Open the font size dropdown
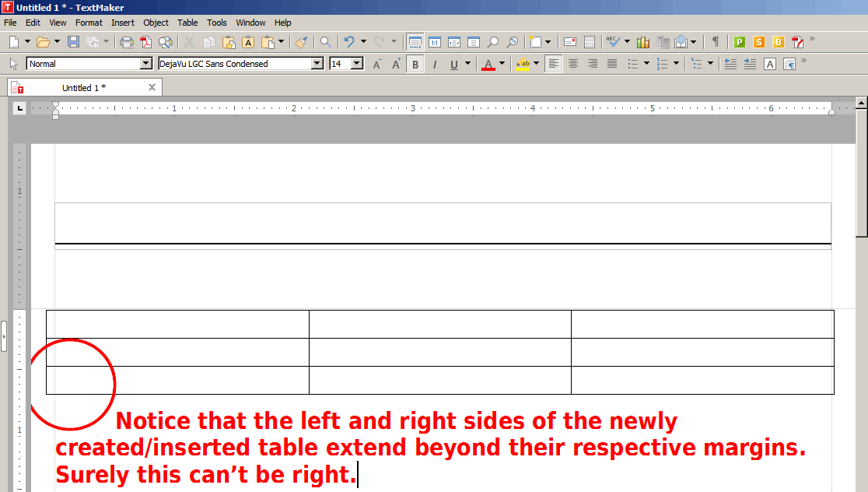The image size is (868, 492). tap(357, 64)
